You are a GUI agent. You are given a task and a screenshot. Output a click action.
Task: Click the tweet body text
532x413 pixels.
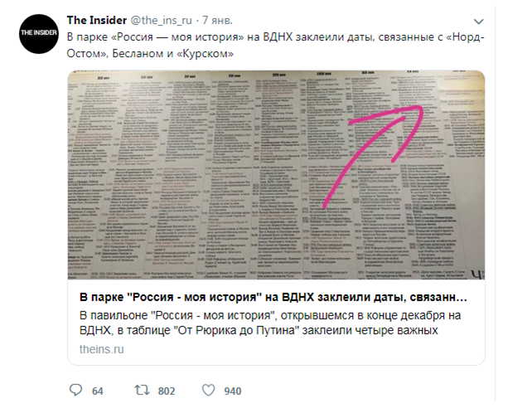[x=275, y=45]
